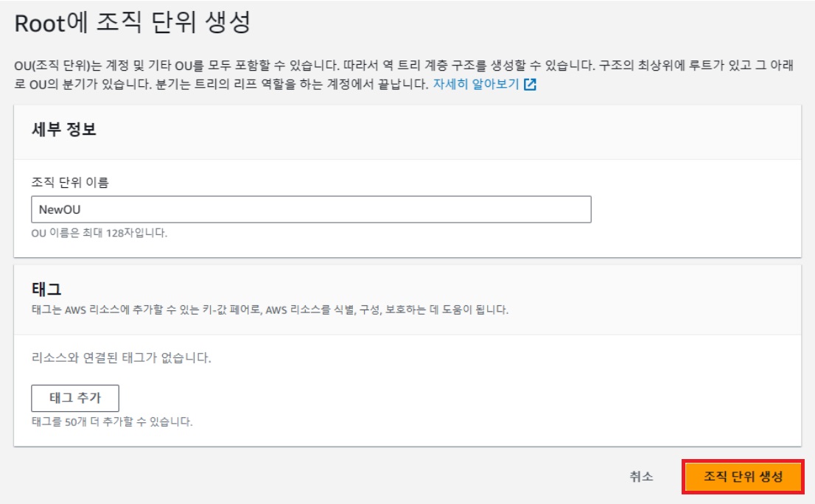This screenshot has width=815, height=504.
Task: Click the orange 조직 단위 생성 button
Action: click(743, 477)
